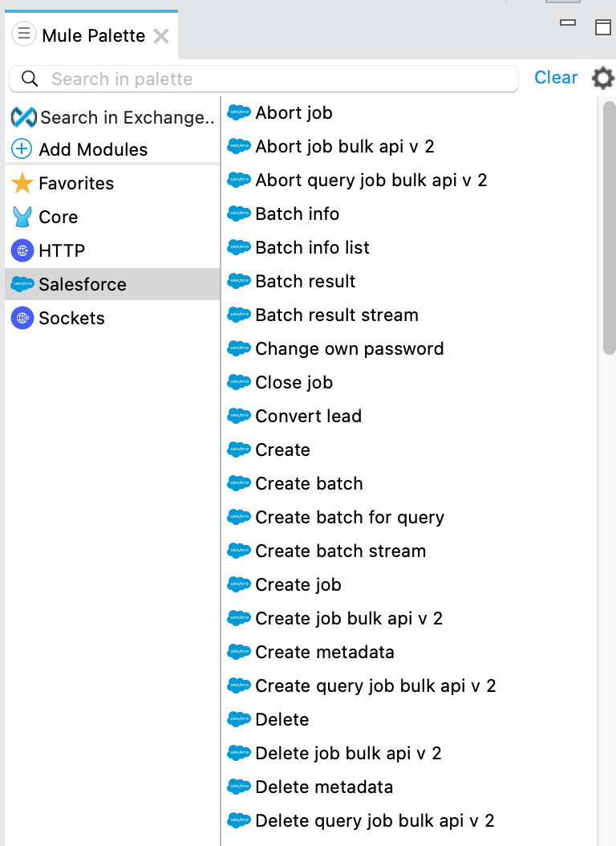The image size is (616, 846).
Task: Click the Add Modules plus icon
Action: (21, 149)
